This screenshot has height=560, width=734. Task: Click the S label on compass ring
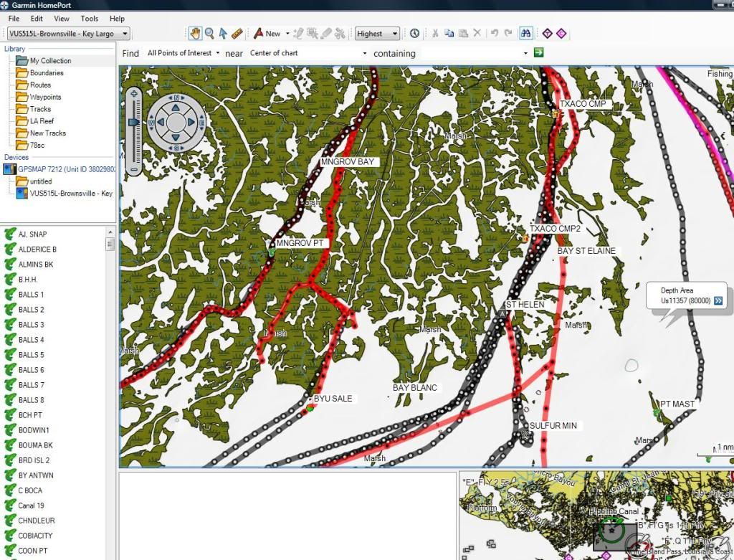pos(176,148)
